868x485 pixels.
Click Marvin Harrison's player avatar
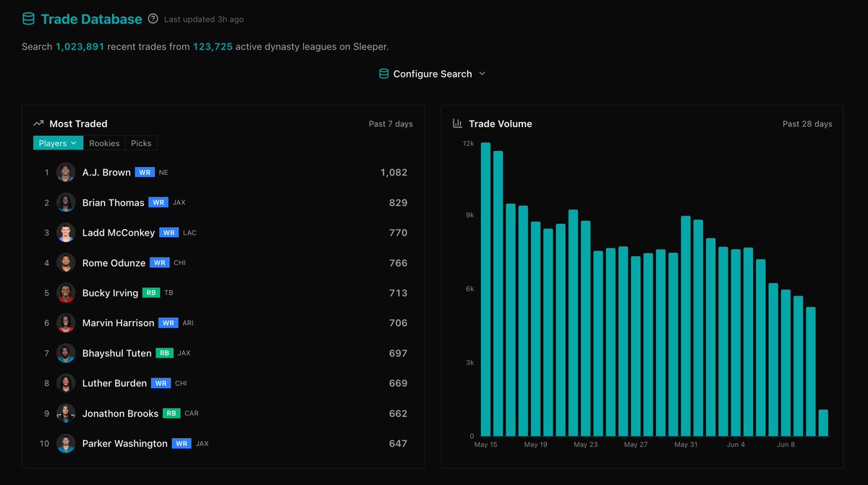(x=66, y=323)
